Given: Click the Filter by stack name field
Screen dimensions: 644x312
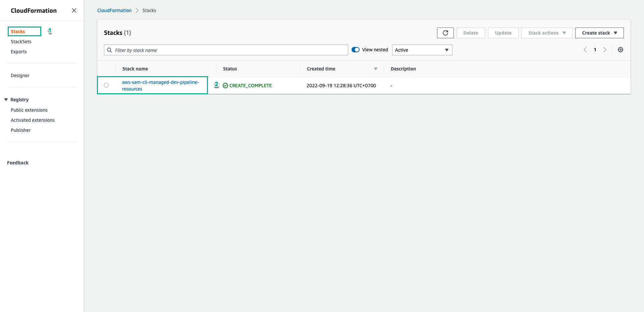Looking at the screenshot, I should click(226, 50).
